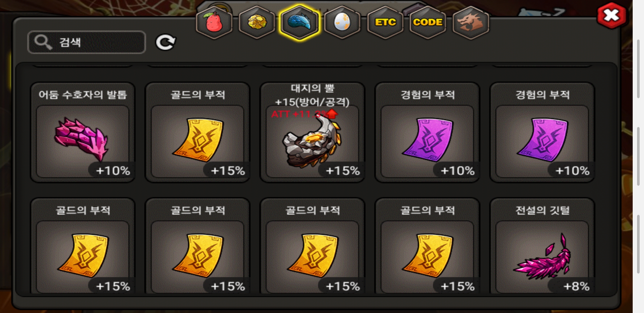Switch to the ETC tab

pyautogui.click(x=385, y=22)
